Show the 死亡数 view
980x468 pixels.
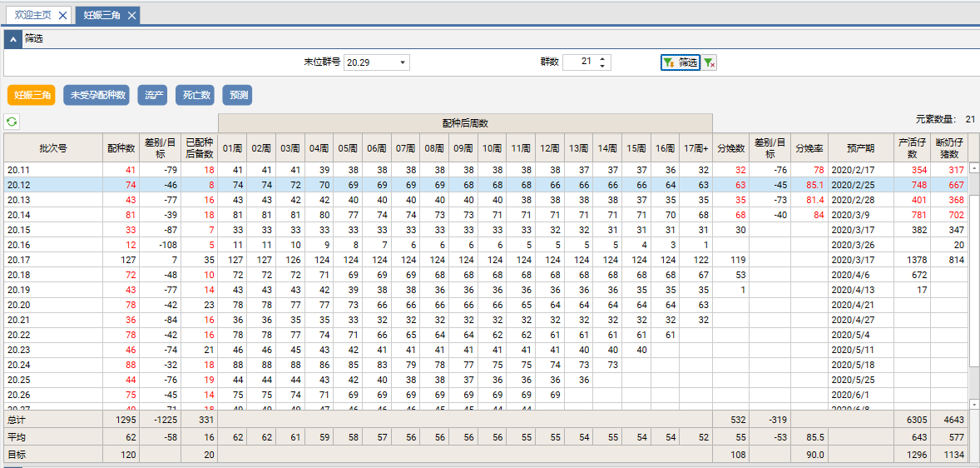[x=196, y=95]
